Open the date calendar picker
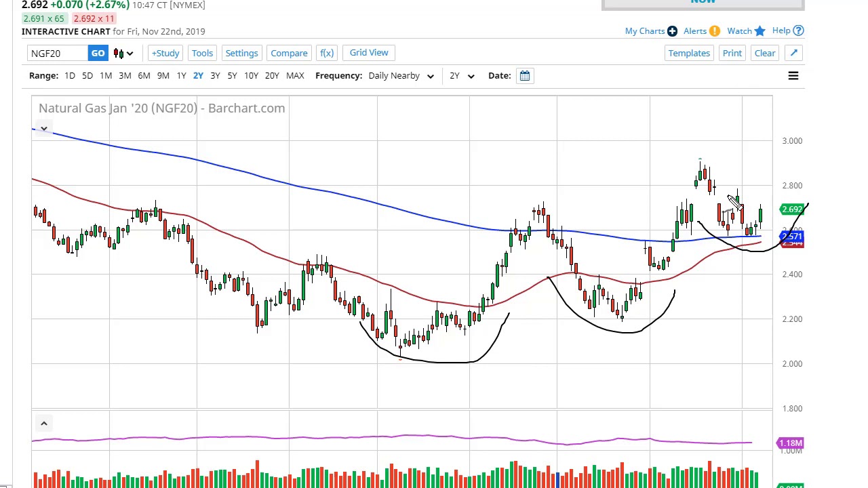This screenshot has width=868, height=488. point(525,75)
